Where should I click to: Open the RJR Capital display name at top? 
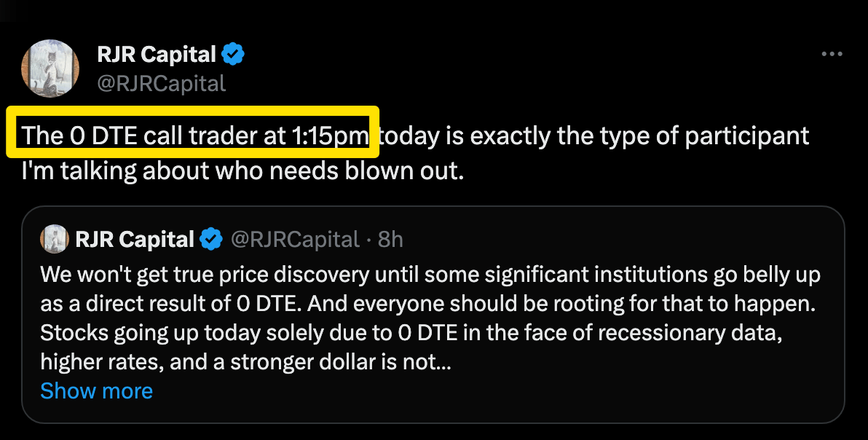pos(157,54)
